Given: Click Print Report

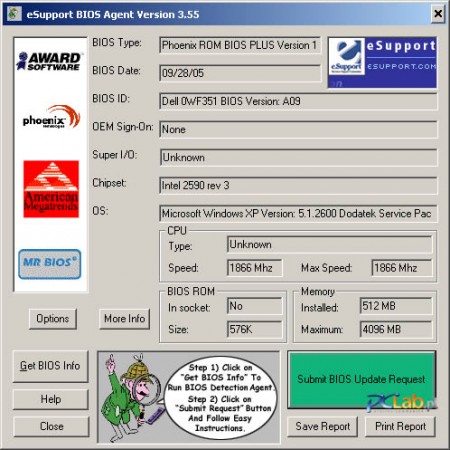Looking at the screenshot, I should click(x=400, y=426).
